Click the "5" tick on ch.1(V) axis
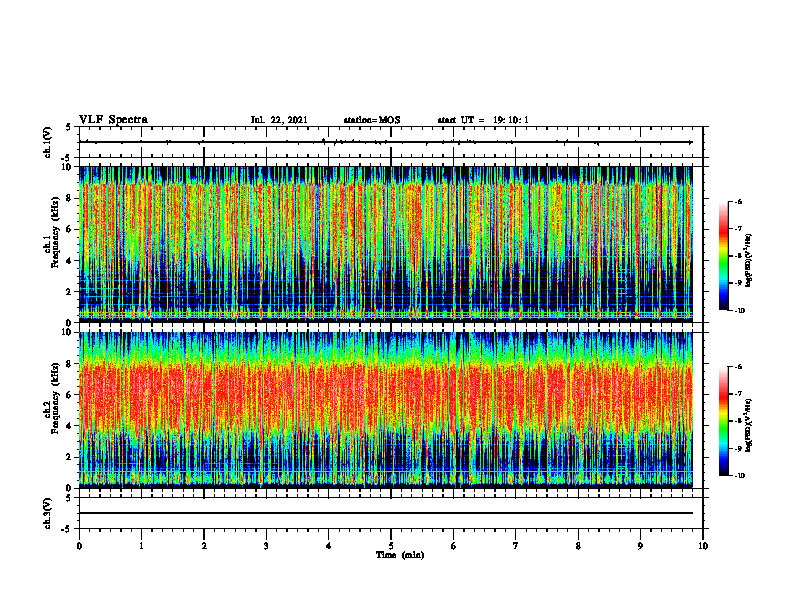The height and width of the screenshot is (612, 792). click(x=69, y=127)
